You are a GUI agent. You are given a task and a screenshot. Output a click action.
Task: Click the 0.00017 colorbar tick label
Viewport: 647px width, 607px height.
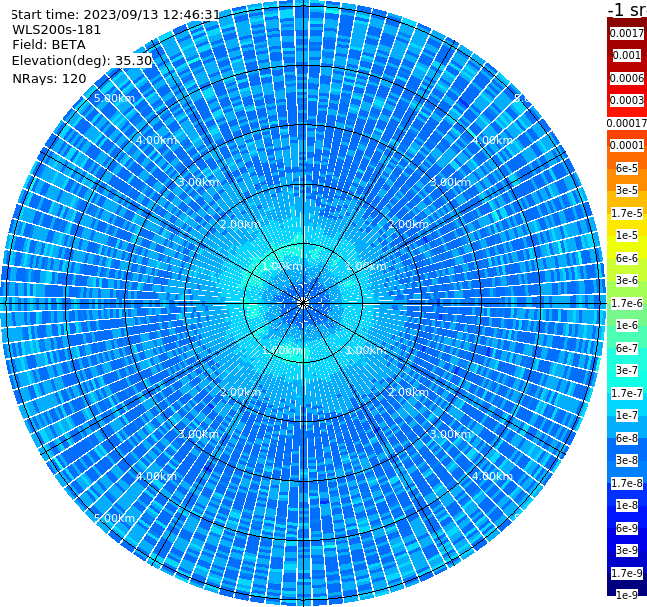[x=627, y=123]
